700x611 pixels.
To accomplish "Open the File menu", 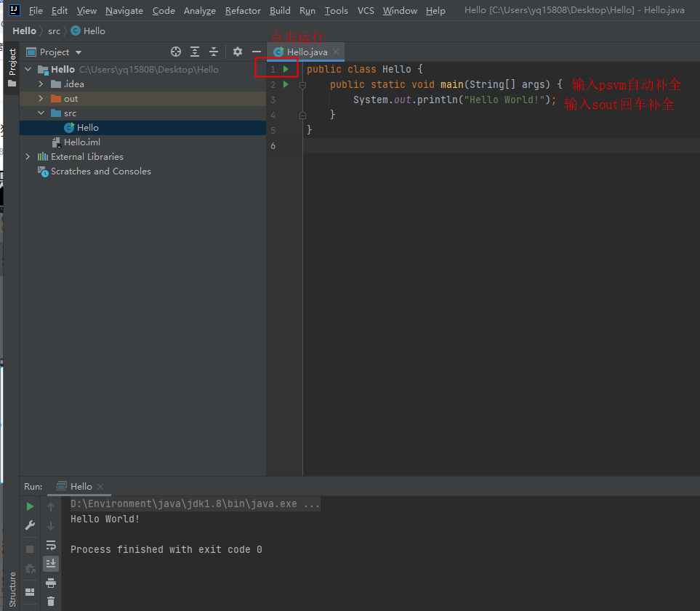I will 36,10.
